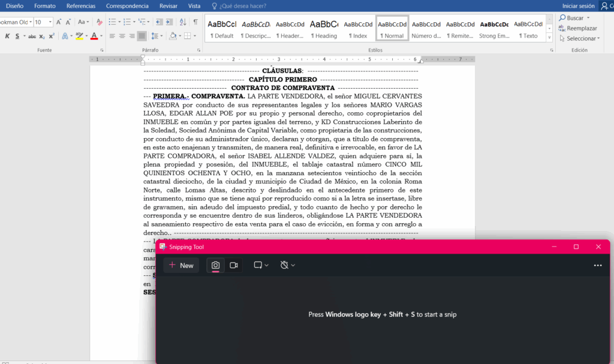
Task: Open the Referencias ribbon tab
Action: click(x=81, y=6)
